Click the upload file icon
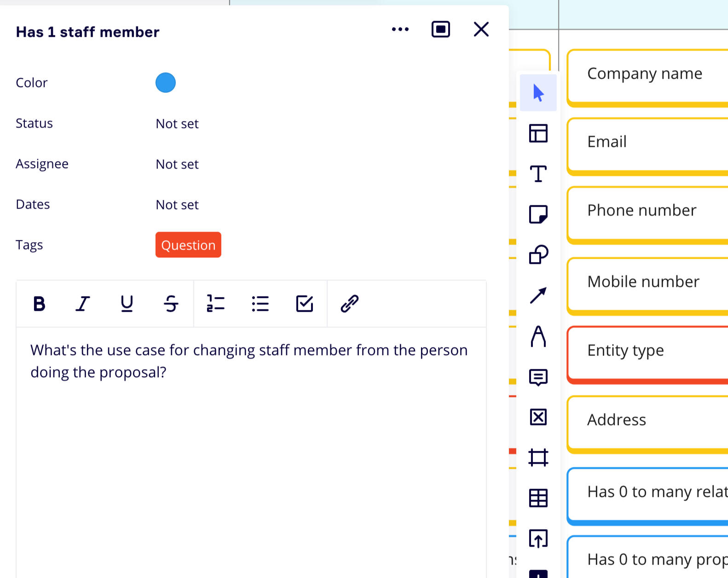Image resolution: width=728 pixels, height=578 pixels. (x=538, y=538)
